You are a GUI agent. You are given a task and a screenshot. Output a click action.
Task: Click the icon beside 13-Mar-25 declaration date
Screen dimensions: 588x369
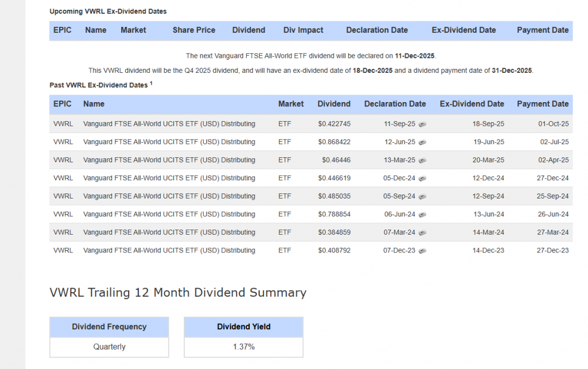tap(422, 160)
